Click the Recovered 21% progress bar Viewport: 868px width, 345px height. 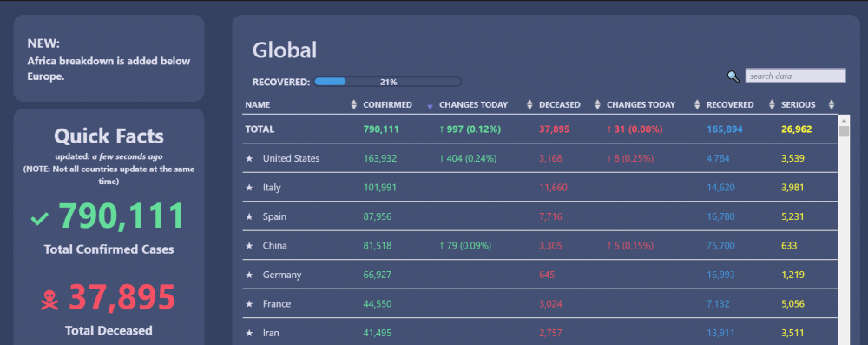click(x=387, y=82)
